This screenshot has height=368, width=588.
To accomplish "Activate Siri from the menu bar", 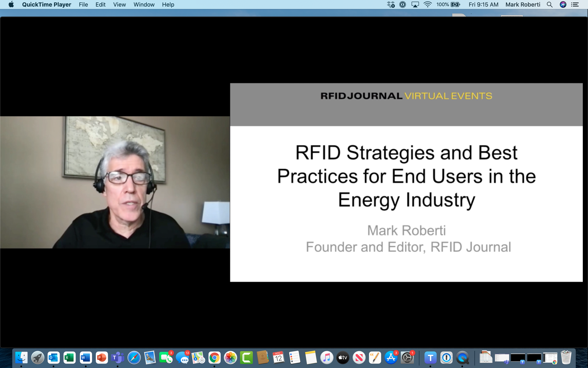I will tap(563, 4).
